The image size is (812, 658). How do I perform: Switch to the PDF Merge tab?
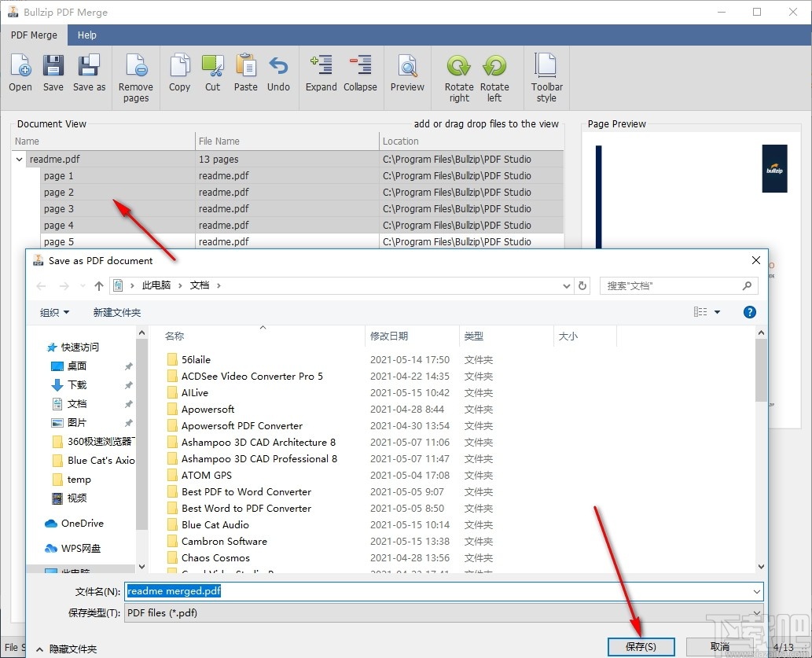point(33,35)
